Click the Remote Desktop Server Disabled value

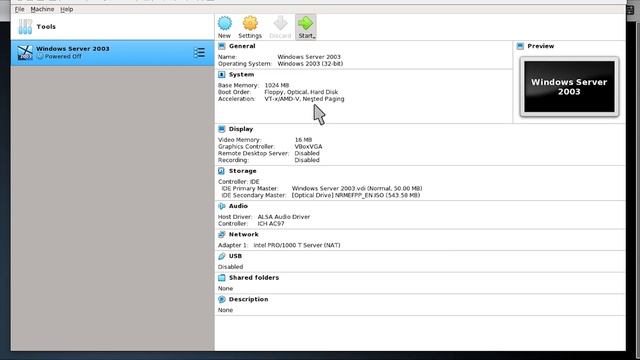pyautogui.click(x=307, y=153)
